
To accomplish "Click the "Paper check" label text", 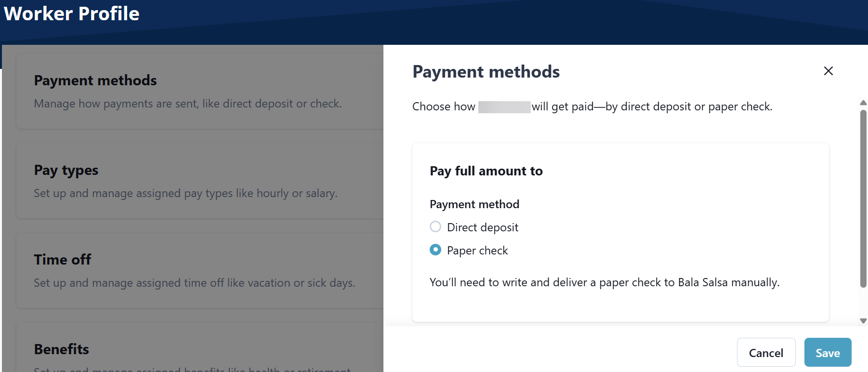I will [477, 251].
